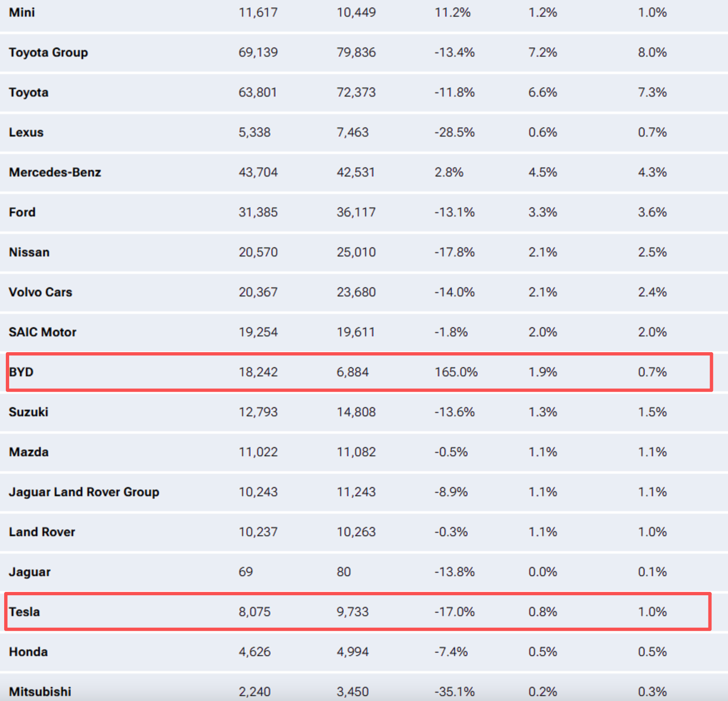
Task: Click BYD's 165.0% change value
Action: (456, 372)
